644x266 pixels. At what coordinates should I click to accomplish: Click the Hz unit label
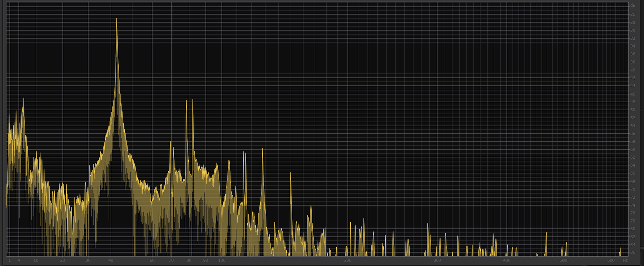[x=625, y=260]
